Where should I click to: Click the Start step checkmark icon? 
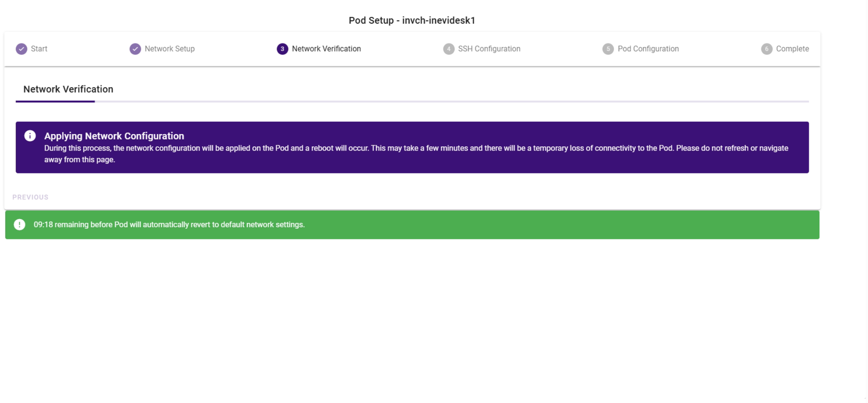point(21,49)
